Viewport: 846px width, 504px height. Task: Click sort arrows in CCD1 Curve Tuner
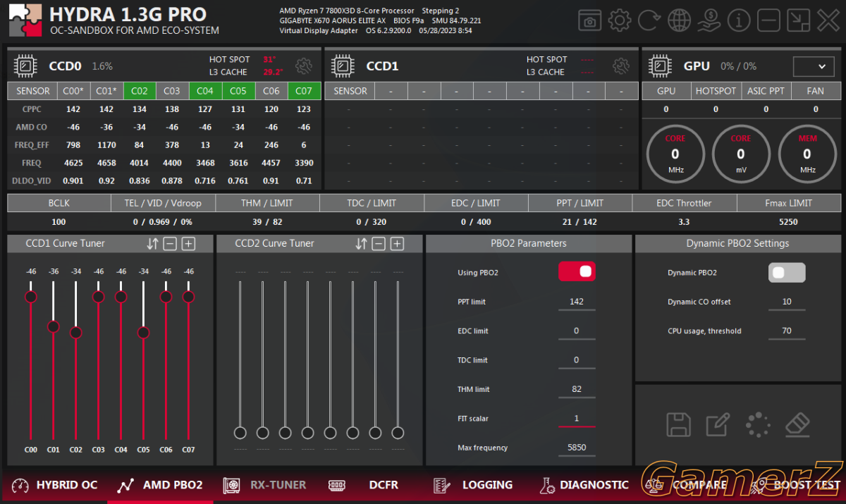coord(152,244)
